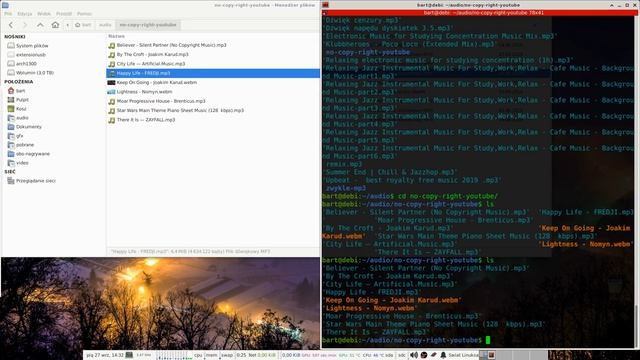Click the path bar scroll-left arrow
Screen dimensions: 640x360
(x=67, y=25)
